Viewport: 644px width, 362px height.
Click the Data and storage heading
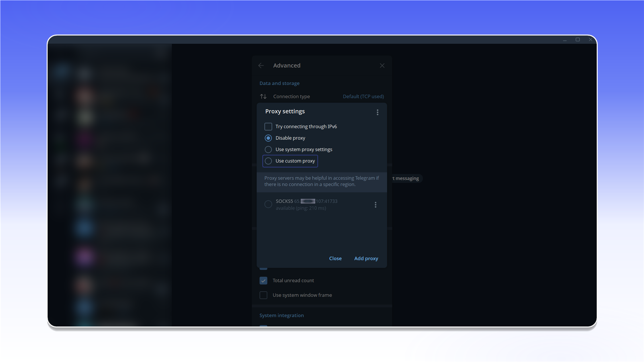(x=279, y=83)
